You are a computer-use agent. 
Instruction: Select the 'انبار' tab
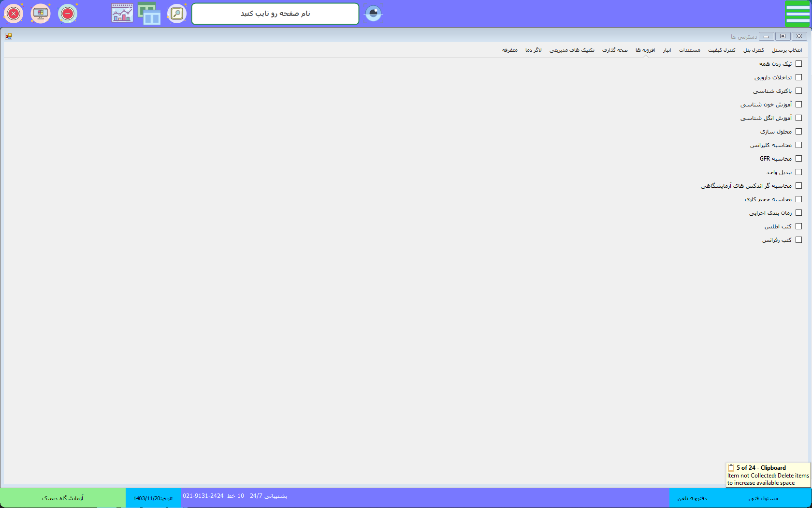tap(667, 50)
